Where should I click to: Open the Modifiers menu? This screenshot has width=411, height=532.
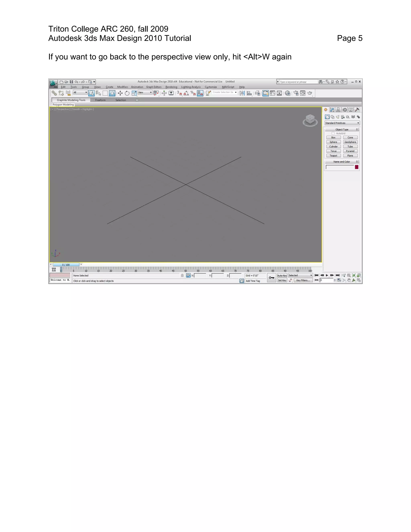(x=123, y=87)
